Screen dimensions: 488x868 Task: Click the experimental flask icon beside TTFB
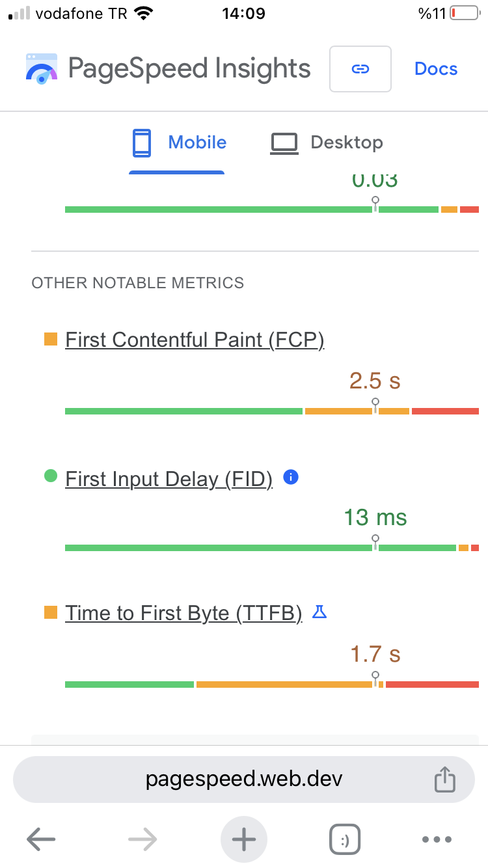(x=319, y=612)
